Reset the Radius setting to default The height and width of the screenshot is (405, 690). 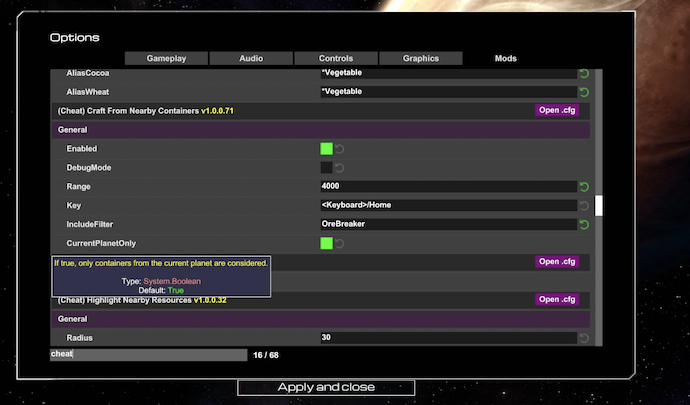pyautogui.click(x=584, y=338)
